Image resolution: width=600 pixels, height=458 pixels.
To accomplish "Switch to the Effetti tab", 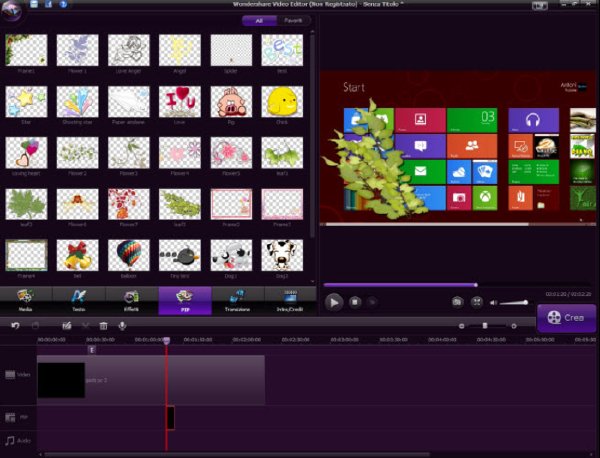I will coord(131,301).
